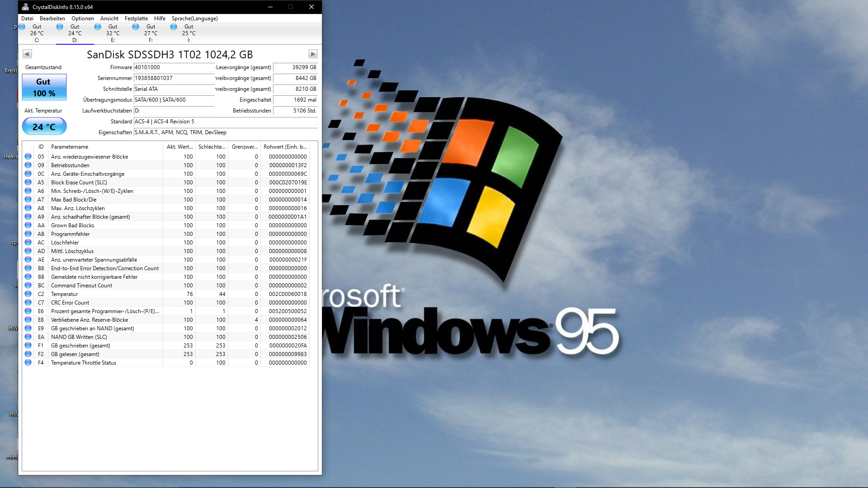
Task: Select drive C: health status orb
Action: point(22,27)
